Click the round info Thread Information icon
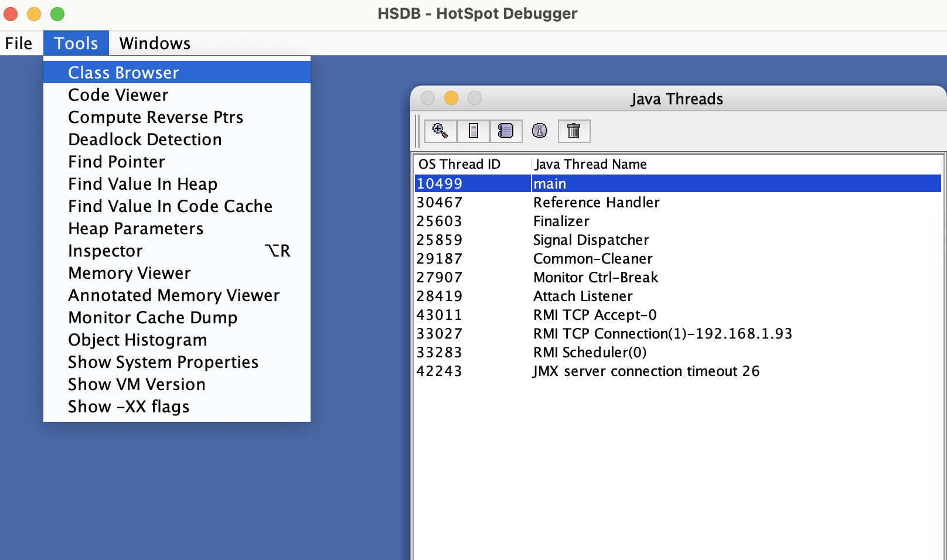Screen dimensions: 947x560 pyautogui.click(x=540, y=131)
